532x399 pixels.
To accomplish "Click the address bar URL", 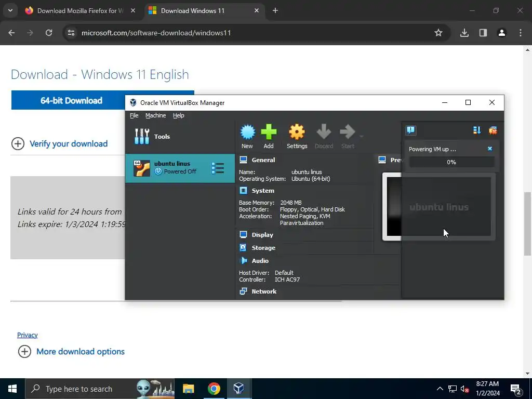I will 156,33.
